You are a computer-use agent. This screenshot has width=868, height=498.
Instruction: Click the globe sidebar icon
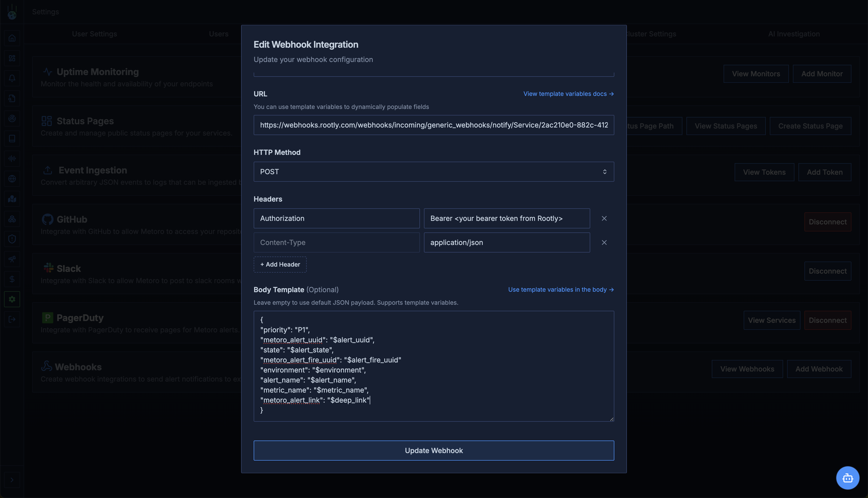tap(12, 178)
